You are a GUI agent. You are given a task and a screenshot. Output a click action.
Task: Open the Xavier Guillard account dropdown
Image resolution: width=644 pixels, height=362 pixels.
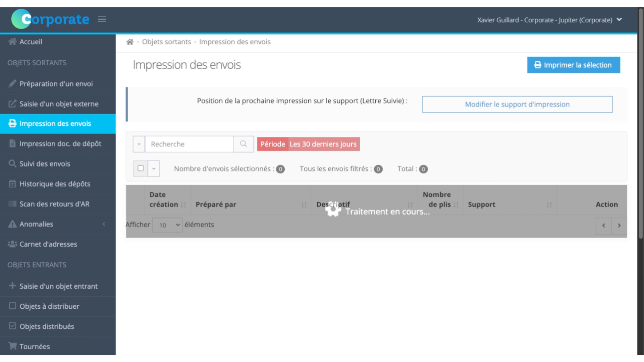click(x=549, y=20)
